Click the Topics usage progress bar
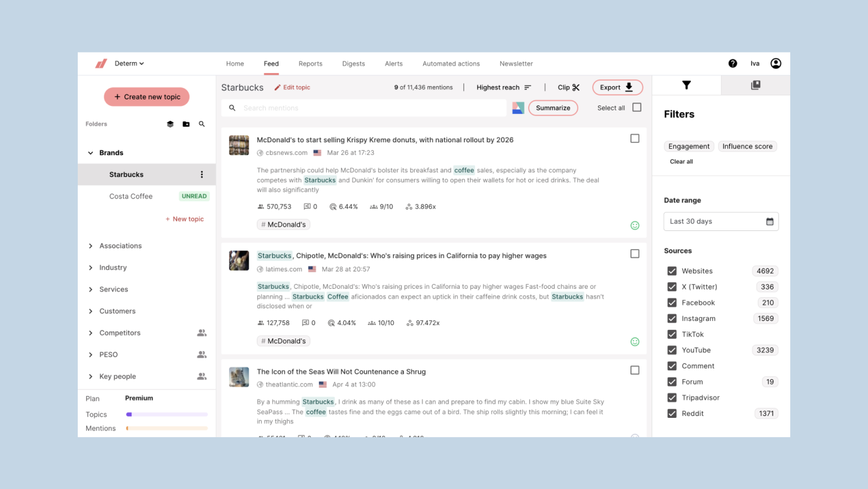This screenshot has height=489, width=868. point(167,414)
